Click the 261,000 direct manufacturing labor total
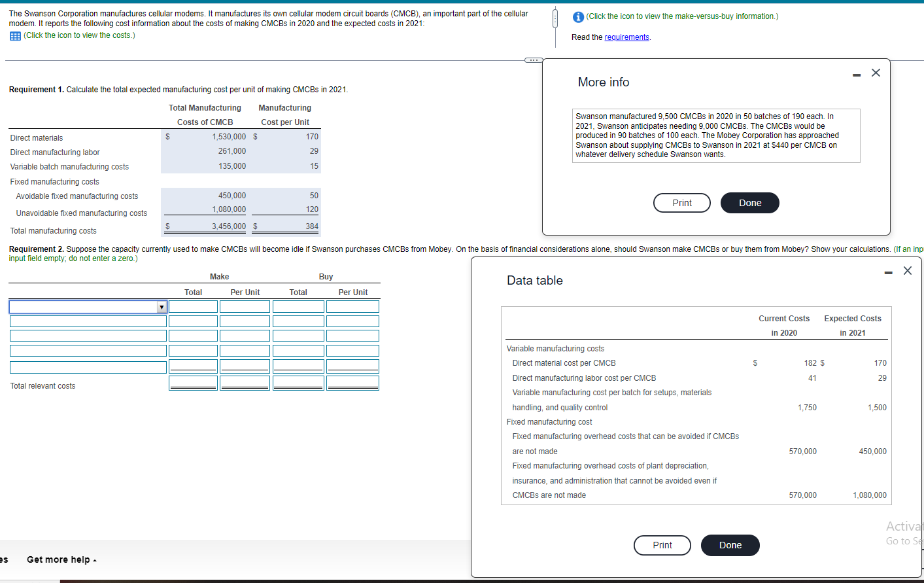The width and height of the screenshot is (924, 583). coord(232,151)
